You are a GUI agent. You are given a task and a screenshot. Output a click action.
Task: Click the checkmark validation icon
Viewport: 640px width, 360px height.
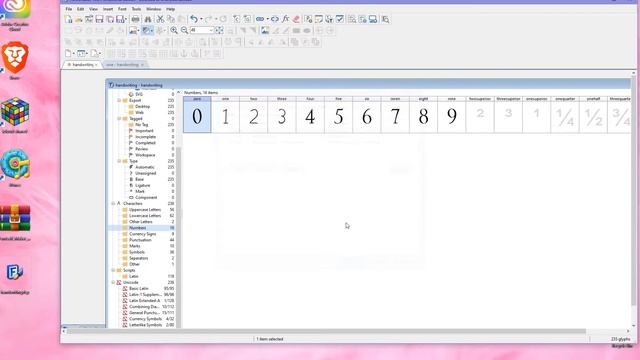tap(340, 19)
